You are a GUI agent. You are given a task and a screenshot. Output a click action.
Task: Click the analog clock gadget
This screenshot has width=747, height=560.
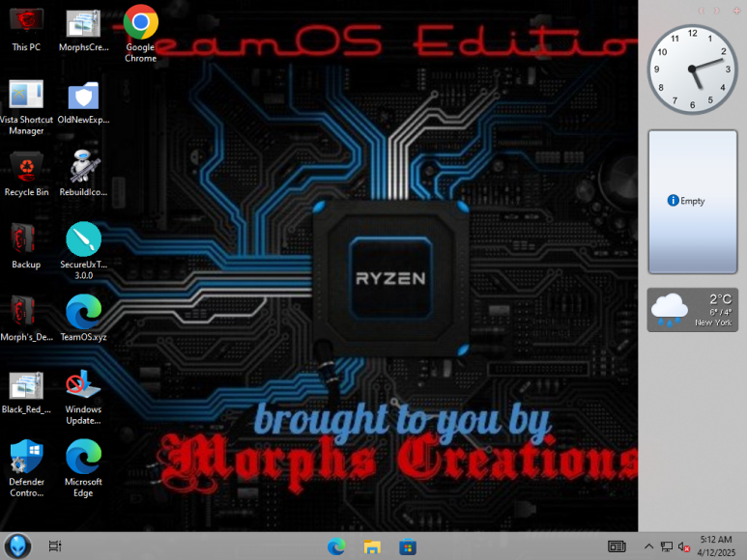(692, 70)
